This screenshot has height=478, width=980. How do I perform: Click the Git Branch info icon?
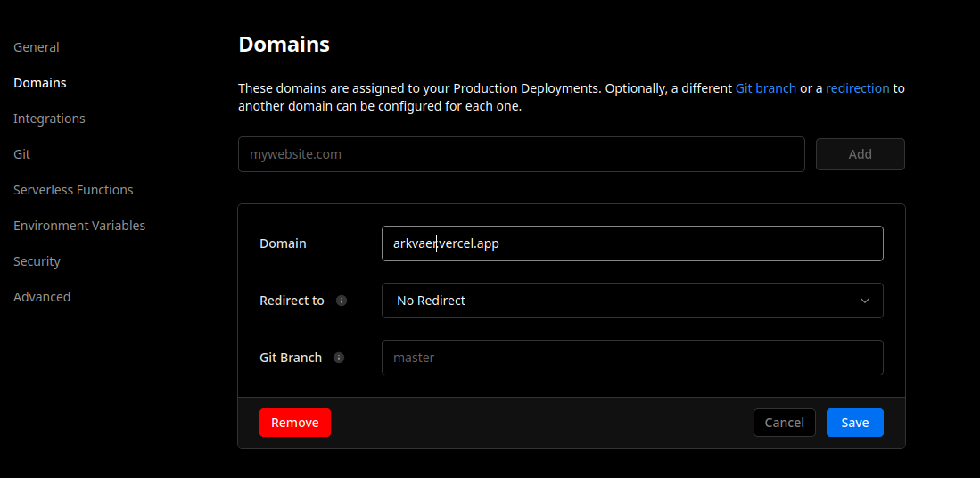coord(339,358)
